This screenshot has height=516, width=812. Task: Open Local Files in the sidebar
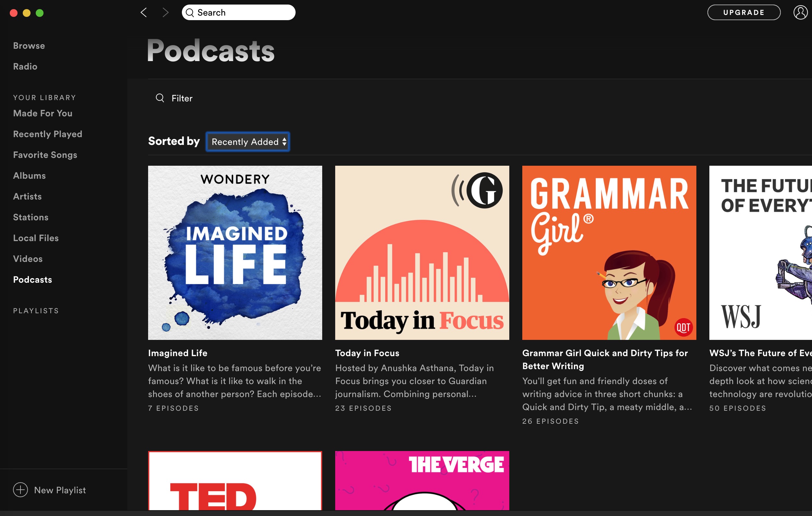[x=36, y=238]
